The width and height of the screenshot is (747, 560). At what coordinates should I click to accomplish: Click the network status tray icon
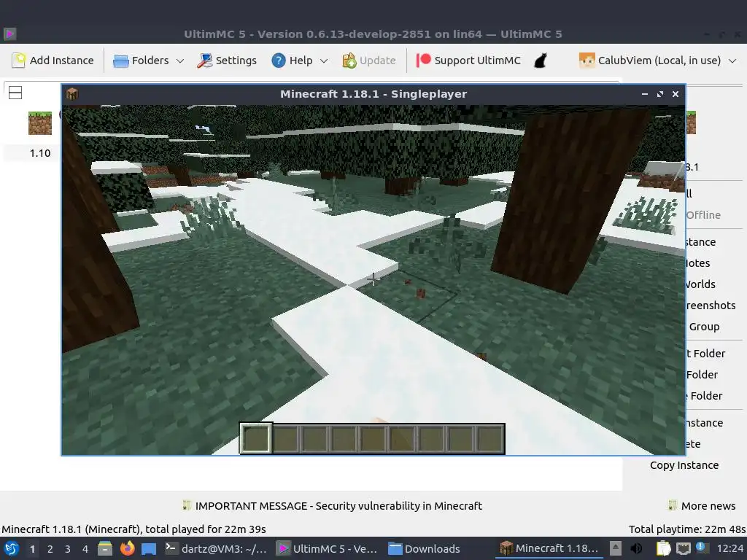pyautogui.click(x=683, y=548)
